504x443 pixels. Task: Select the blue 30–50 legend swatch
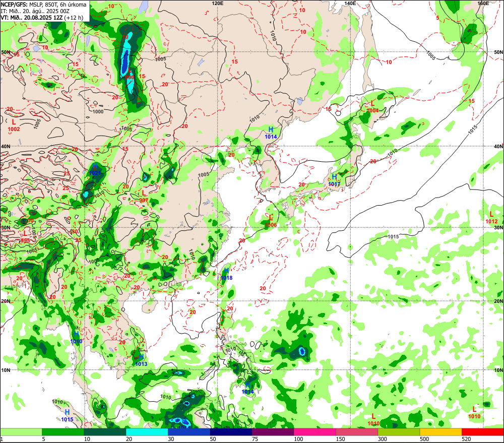[189, 432]
